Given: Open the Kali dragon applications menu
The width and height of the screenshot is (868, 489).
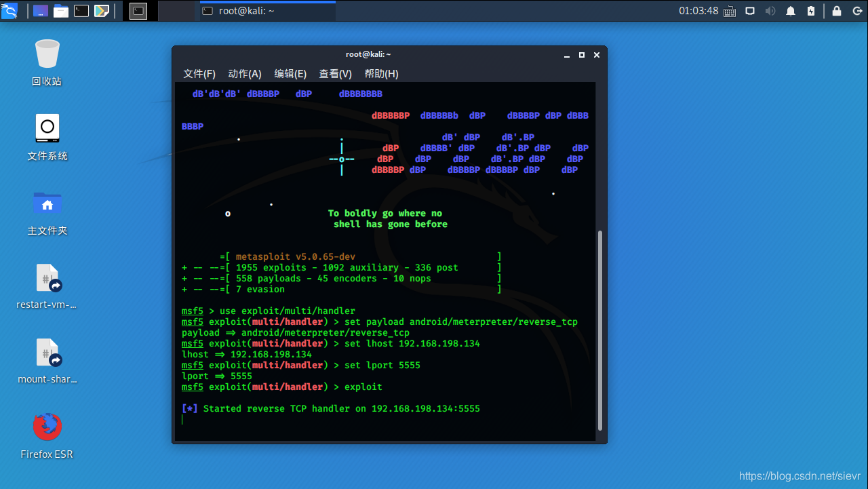Looking at the screenshot, I should pyautogui.click(x=9, y=10).
